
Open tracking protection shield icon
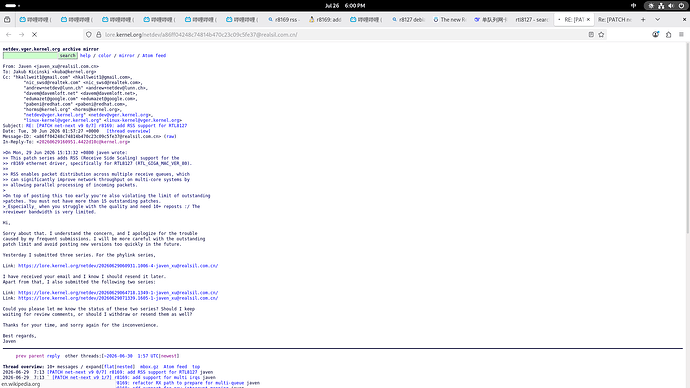89,34
